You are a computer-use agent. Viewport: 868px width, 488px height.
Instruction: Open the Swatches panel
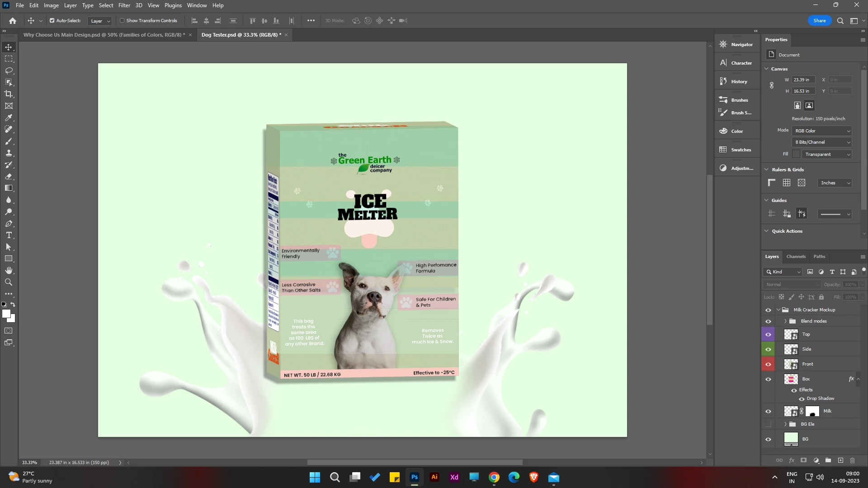(x=741, y=150)
